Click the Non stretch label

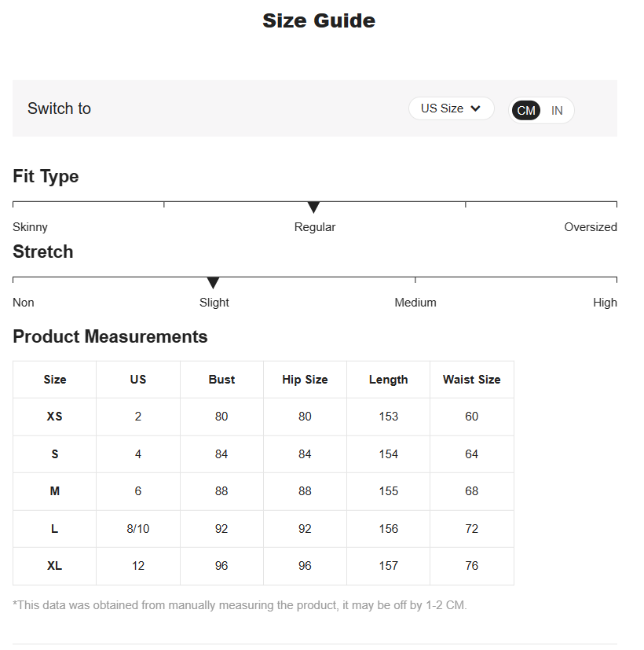(x=24, y=303)
